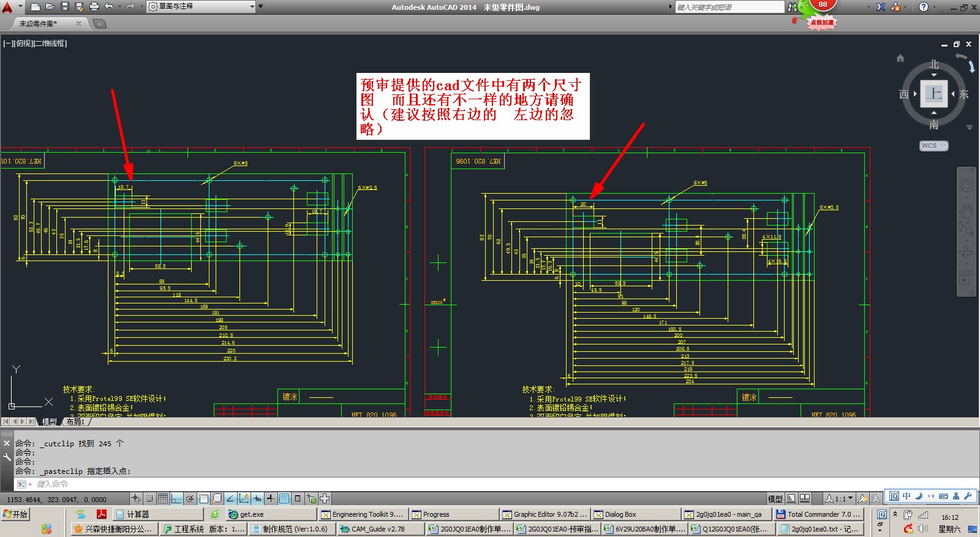
Task: Click the navigation bar steering wheel icon
Action: click(966, 185)
